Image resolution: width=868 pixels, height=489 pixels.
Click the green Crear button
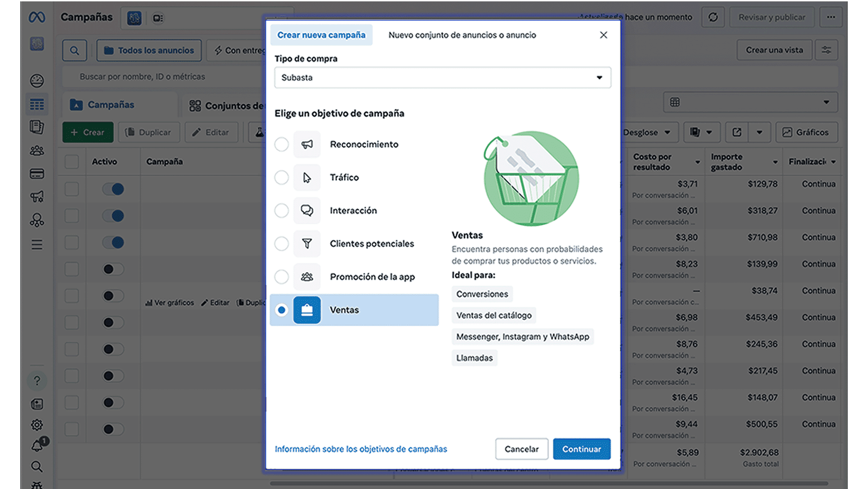coord(88,132)
